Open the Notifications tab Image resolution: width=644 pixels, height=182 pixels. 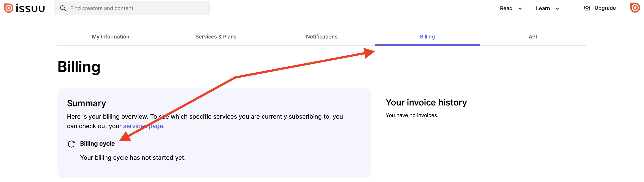[x=322, y=37]
